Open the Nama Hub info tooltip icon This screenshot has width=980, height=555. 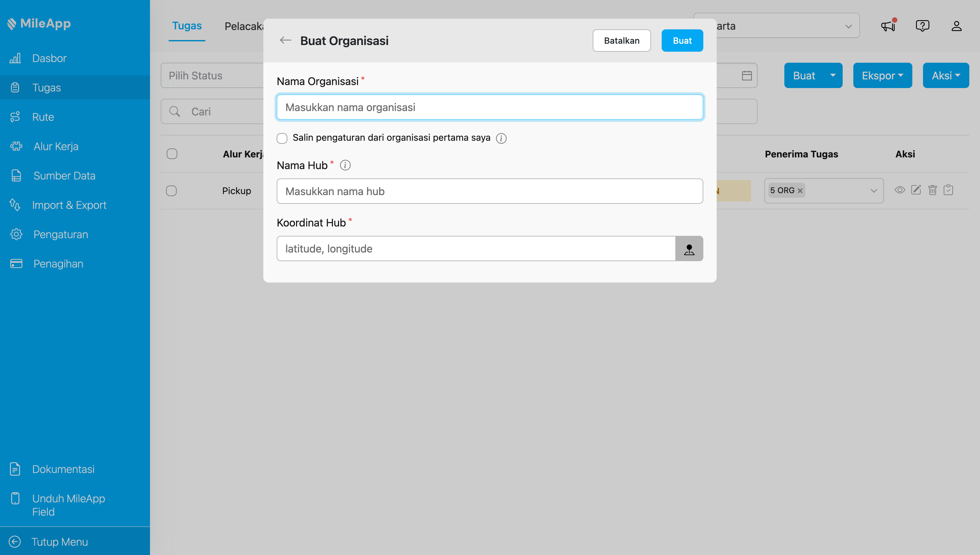click(x=345, y=165)
